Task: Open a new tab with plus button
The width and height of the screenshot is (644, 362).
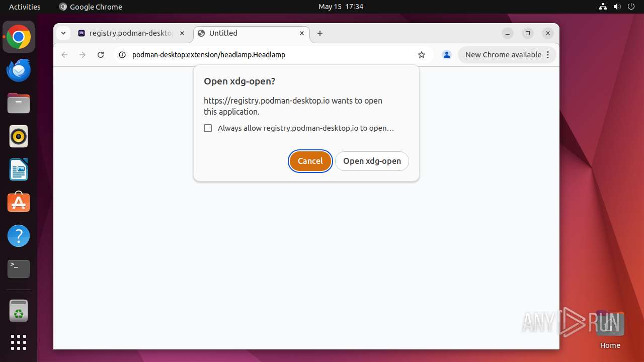Action: coord(320,33)
